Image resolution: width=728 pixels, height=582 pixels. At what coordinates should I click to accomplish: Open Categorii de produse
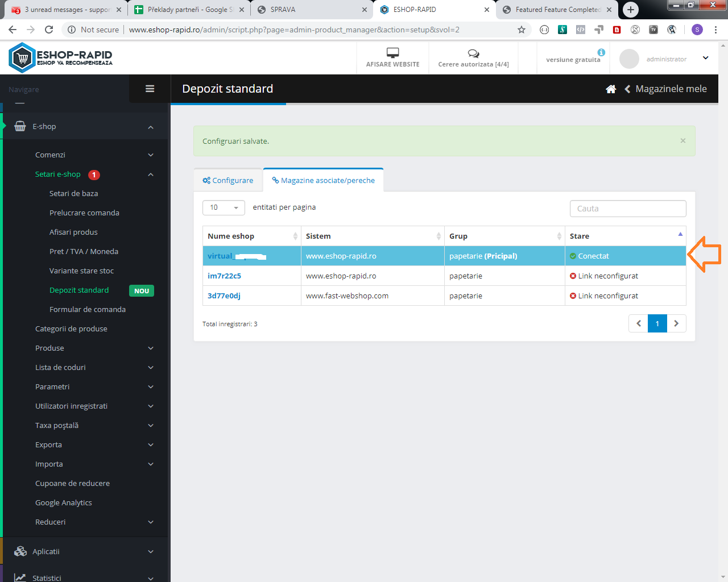[71, 329]
